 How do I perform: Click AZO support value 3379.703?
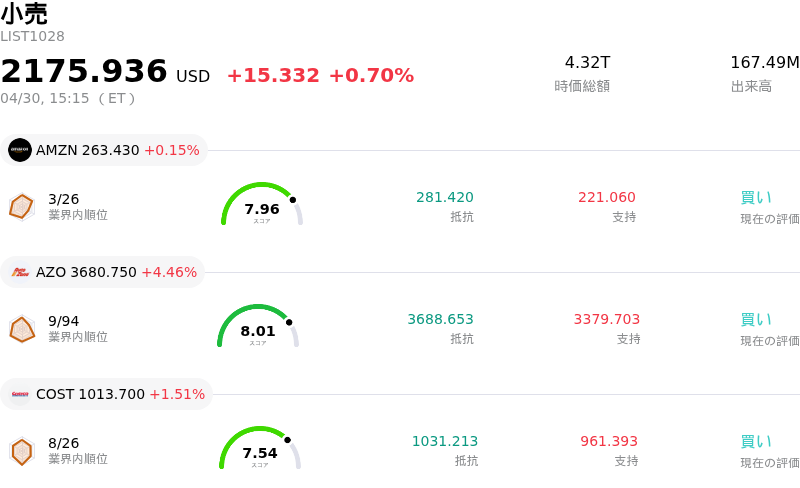pos(607,319)
